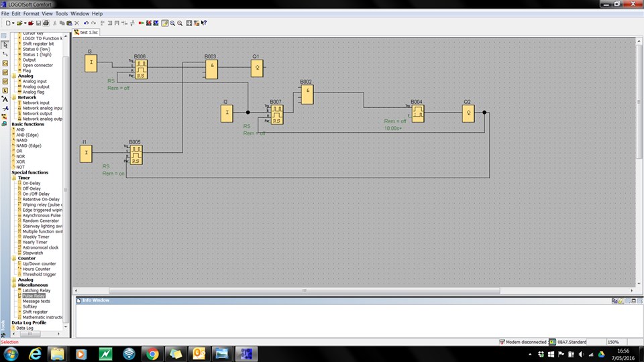
Task: Open the New file dropdown arrow
Action: pos(13,23)
